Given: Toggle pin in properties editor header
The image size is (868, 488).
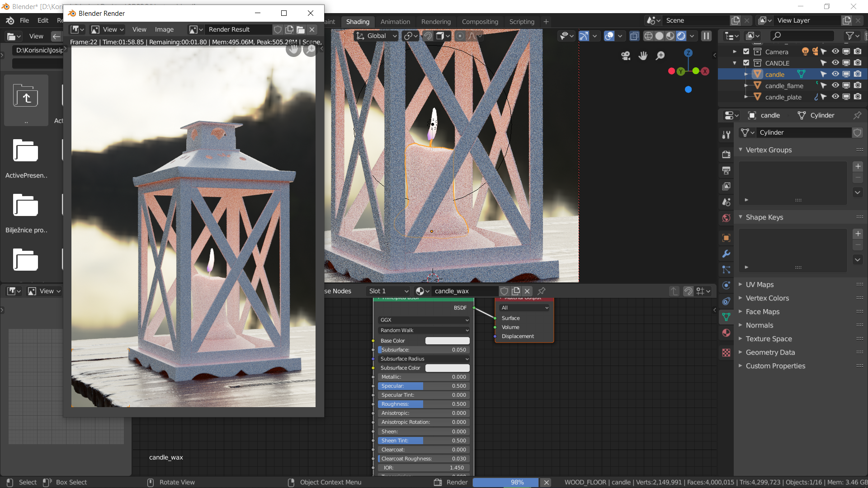Looking at the screenshot, I should pos(857,115).
